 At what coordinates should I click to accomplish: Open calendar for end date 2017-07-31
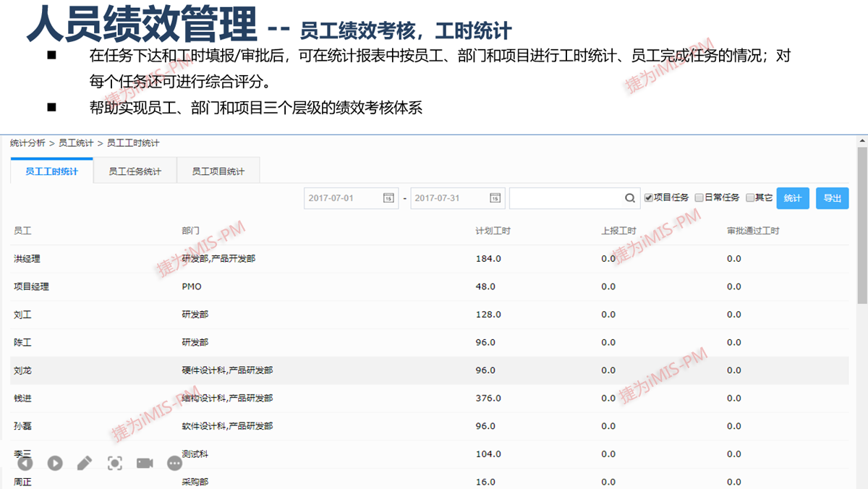[x=495, y=198]
